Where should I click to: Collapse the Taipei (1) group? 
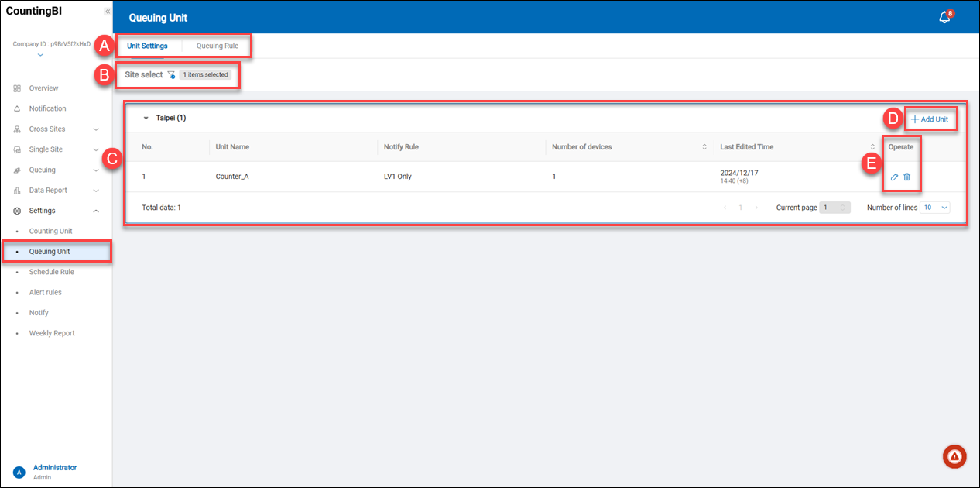click(146, 119)
